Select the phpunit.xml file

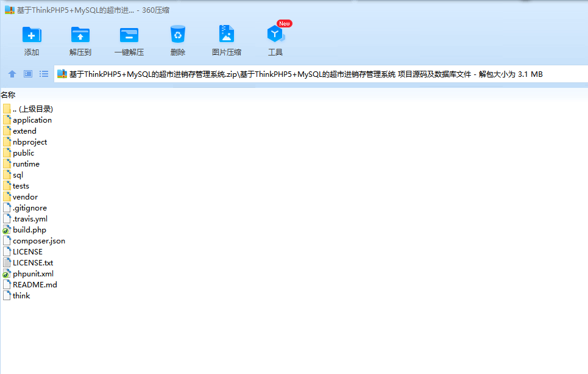coord(28,274)
